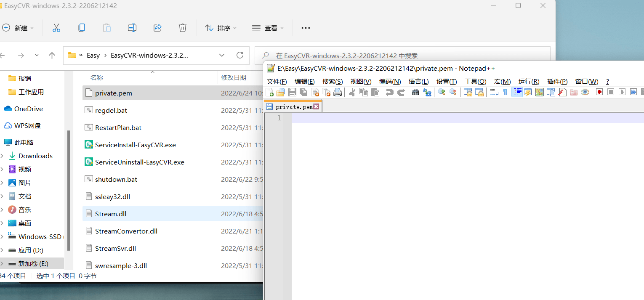The height and width of the screenshot is (300, 644).
Task: Toggle Show Indent Guide icon
Action: pyautogui.click(x=517, y=92)
